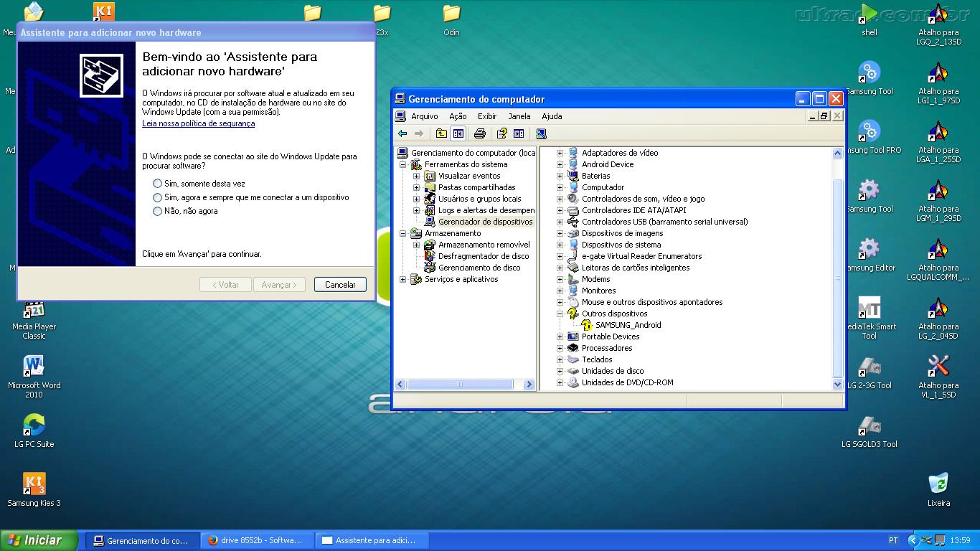Click the scan for hardware changes toolbar icon
The height and width of the screenshot is (551, 980).
pos(541,133)
